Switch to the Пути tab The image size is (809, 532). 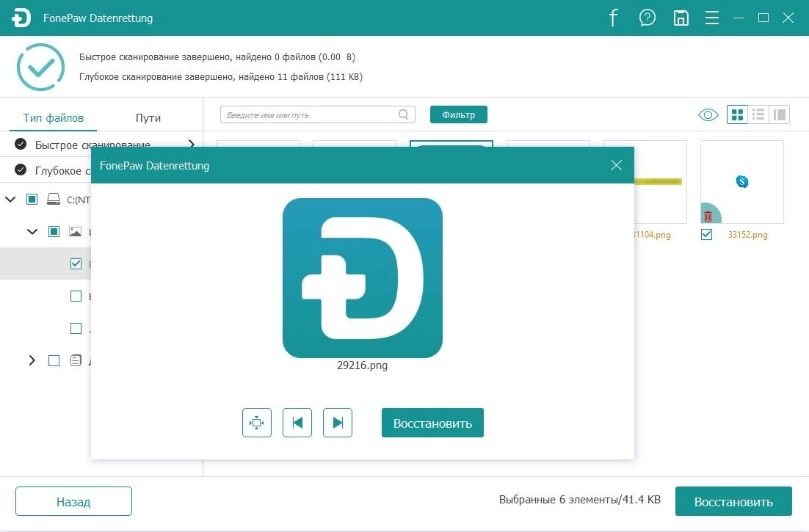coord(148,118)
